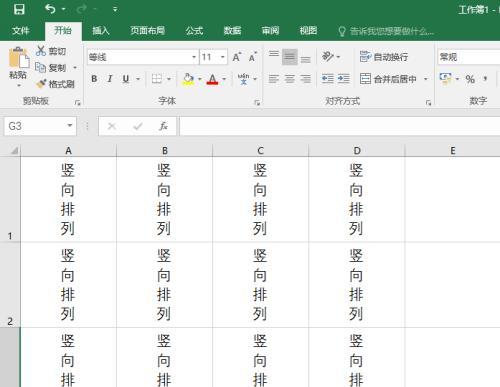
Task: Switch to the 插入 tab
Action: coord(101,31)
